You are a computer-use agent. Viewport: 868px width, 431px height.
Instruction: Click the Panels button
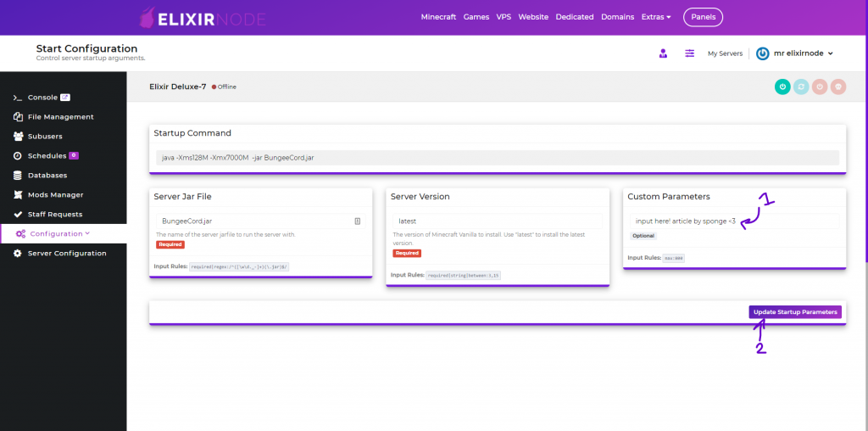[x=703, y=17]
